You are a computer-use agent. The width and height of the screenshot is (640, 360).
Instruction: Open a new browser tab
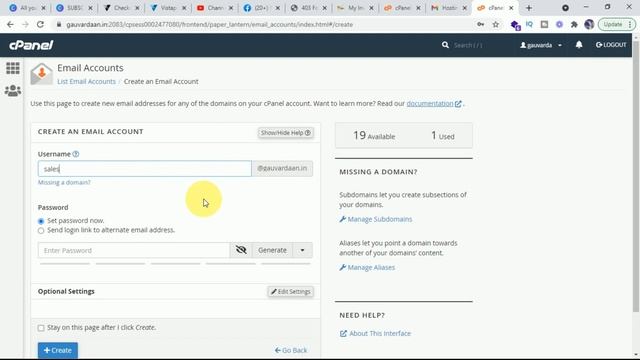pos(529,8)
